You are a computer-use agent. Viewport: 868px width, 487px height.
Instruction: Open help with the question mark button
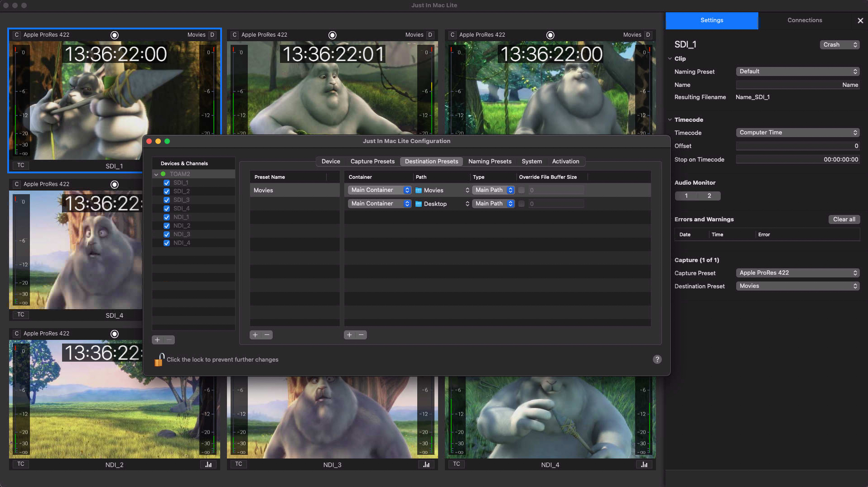657,359
